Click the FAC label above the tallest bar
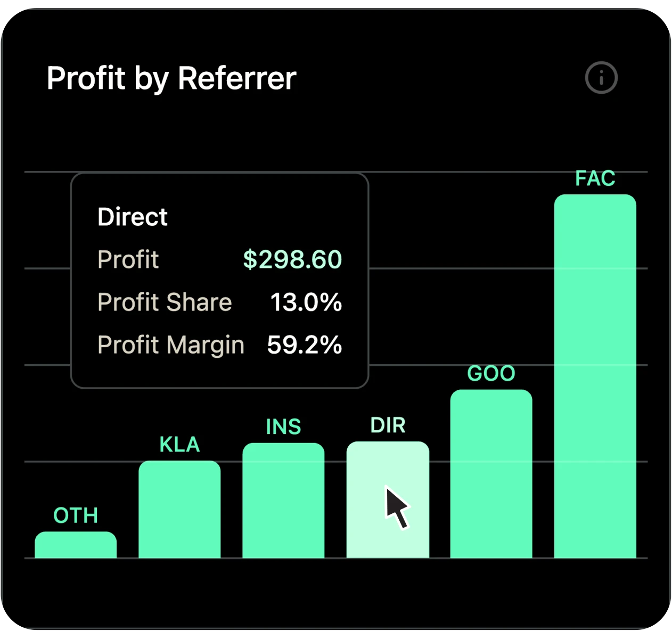Image resolution: width=672 pixels, height=639 pixels. pos(595,179)
